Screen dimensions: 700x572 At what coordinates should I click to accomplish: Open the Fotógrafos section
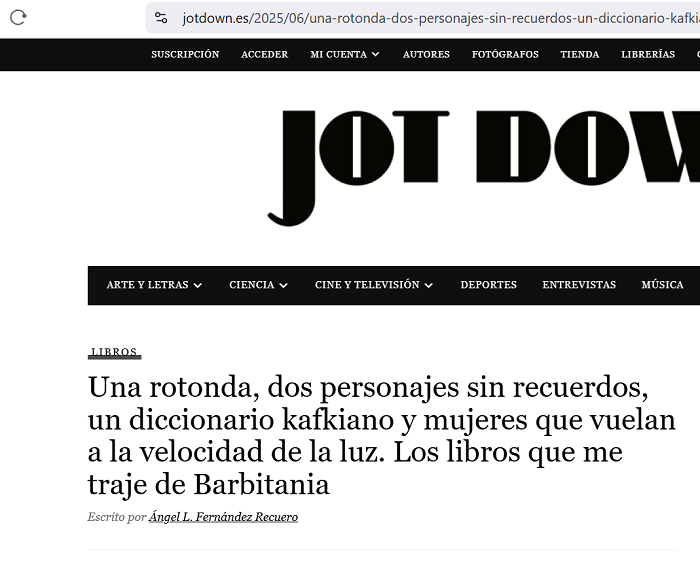(505, 55)
